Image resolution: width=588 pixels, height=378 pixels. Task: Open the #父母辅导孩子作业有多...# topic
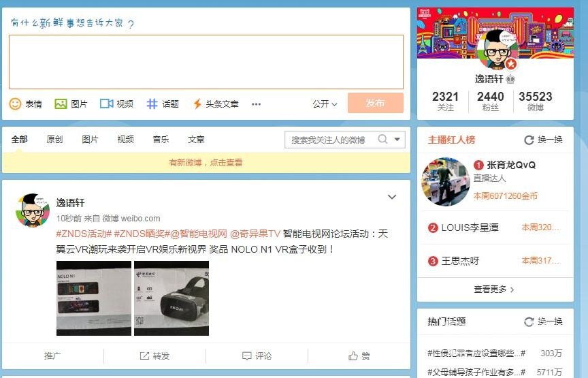pyautogui.click(x=476, y=372)
